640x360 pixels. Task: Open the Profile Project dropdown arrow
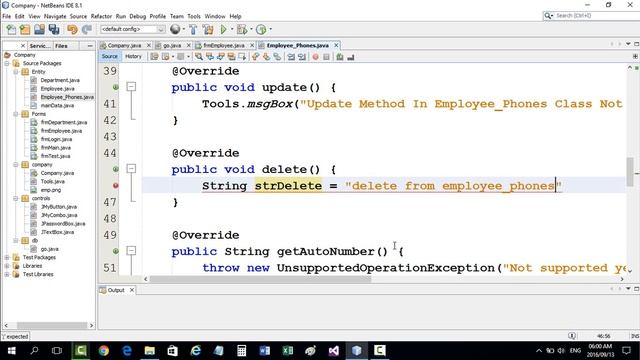270,29
